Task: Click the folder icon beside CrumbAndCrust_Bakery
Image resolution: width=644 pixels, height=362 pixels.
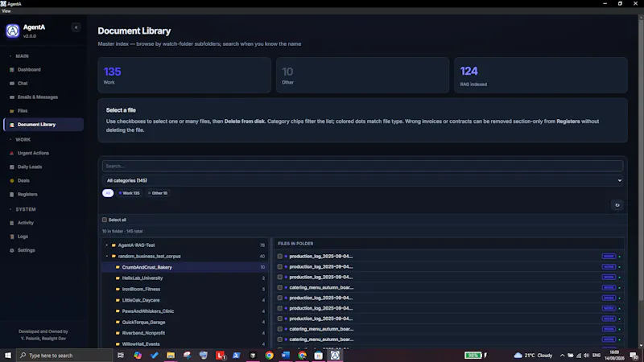Action: click(x=118, y=267)
